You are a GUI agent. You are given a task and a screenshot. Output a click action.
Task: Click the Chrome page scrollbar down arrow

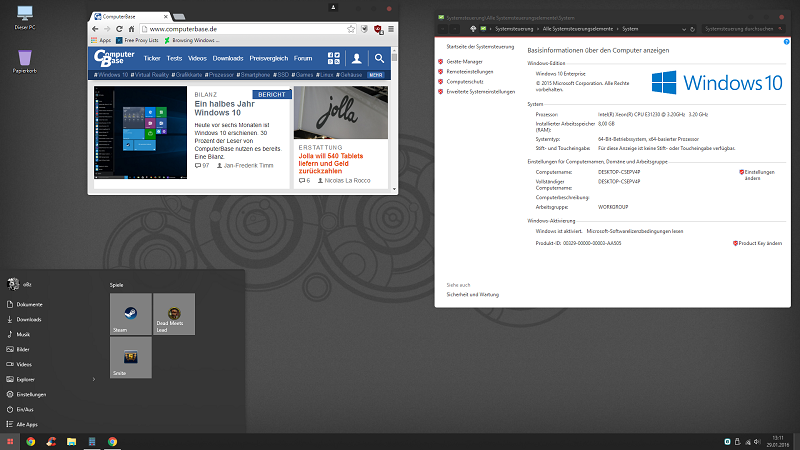[x=394, y=189]
